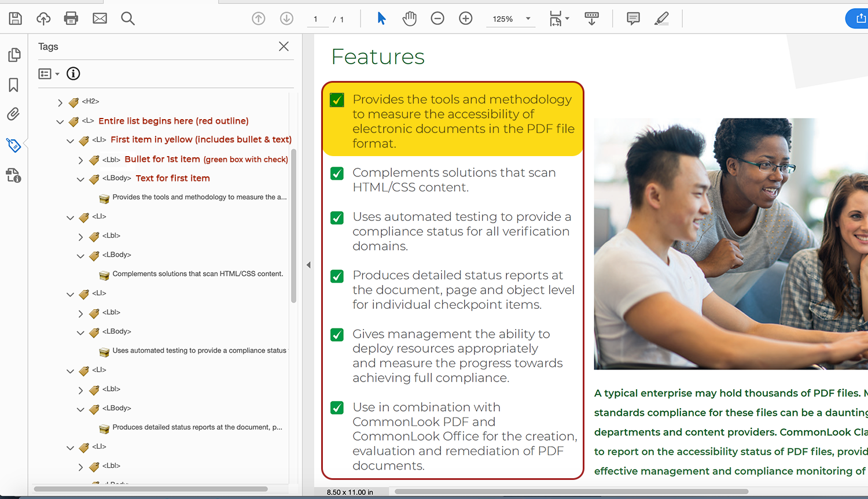Print the document with the printer icon
868x499 pixels.
(71, 19)
